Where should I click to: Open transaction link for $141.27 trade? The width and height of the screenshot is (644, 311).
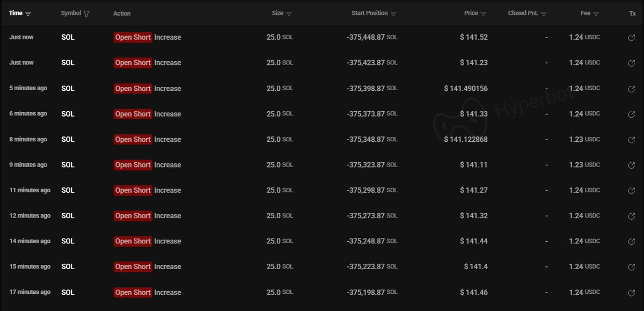pos(632,190)
